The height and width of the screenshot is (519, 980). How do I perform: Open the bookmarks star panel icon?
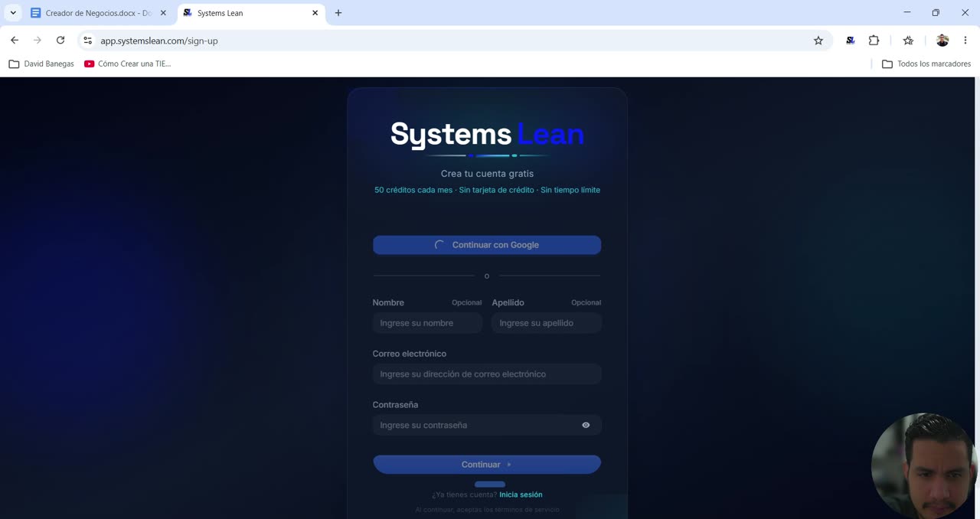(908, 41)
